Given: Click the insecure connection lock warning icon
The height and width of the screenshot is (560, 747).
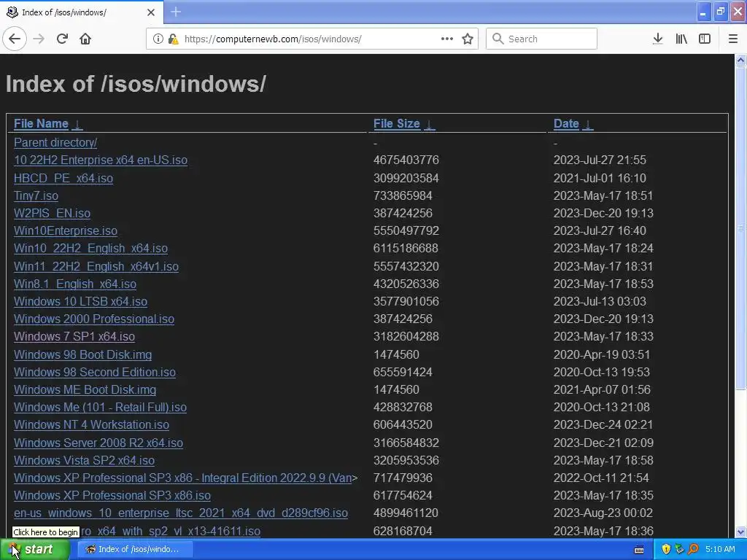Looking at the screenshot, I should pyautogui.click(x=173, y=39).
